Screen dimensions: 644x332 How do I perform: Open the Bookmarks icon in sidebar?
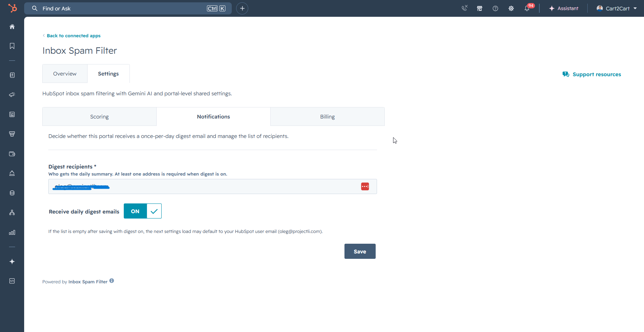[12, 46]
